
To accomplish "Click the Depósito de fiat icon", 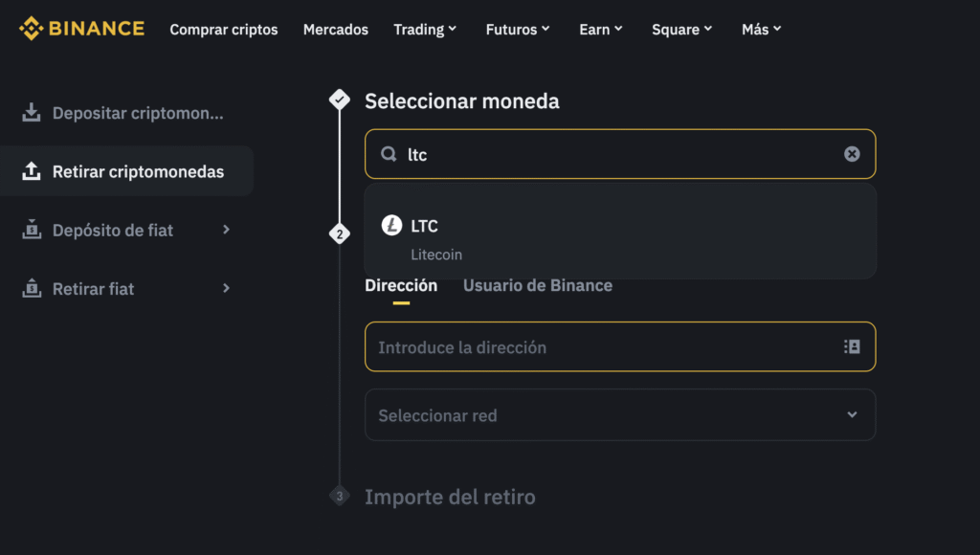I will (32, 230).
